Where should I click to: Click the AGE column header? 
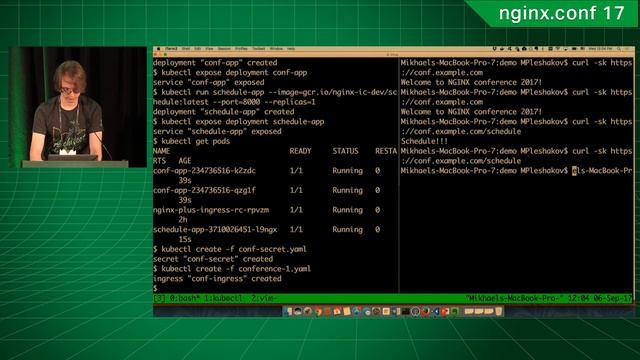click(x=185, y=160)
